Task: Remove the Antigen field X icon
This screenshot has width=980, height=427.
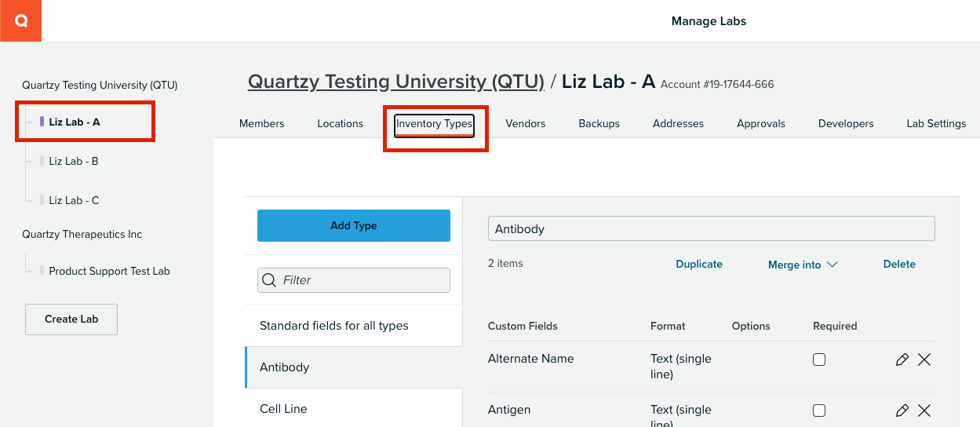Action: (x=924, y=411)
